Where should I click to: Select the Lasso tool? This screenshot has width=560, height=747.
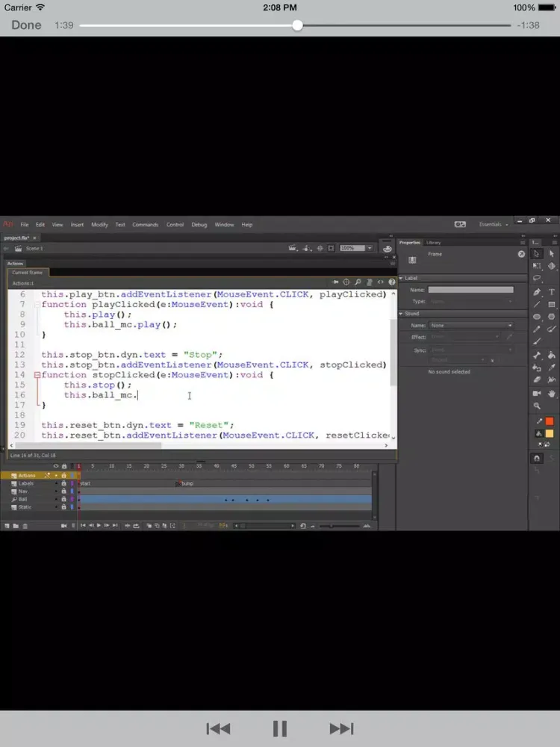coord(537,278)
